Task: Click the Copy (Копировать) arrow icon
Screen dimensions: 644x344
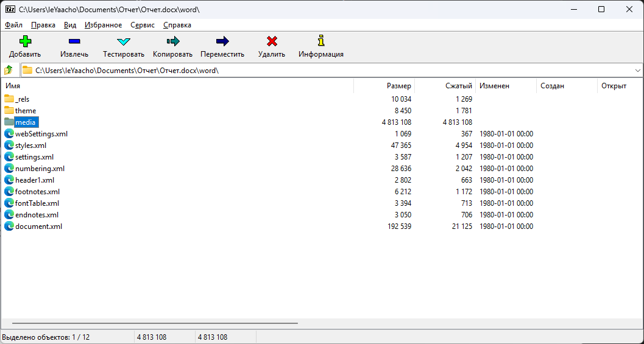Action: click(173, 41)
